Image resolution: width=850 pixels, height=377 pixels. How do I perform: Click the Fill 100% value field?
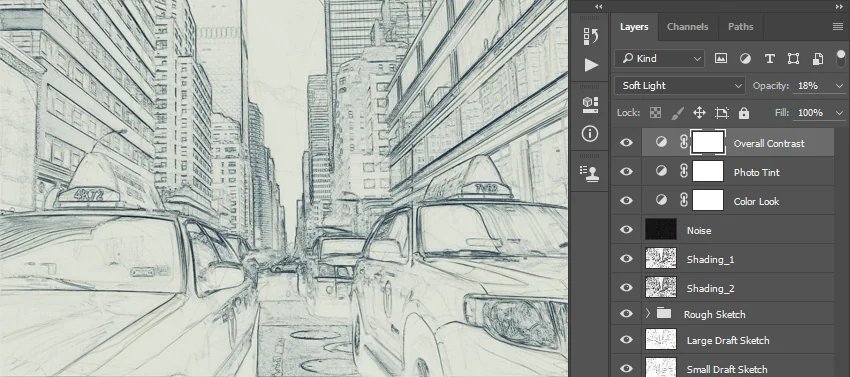pyautogui.click(x=812, y=113)
